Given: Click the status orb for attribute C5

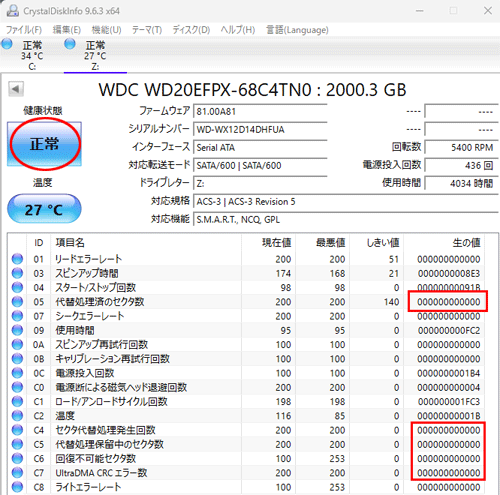Looking at the screenshot, I should (17, 444).
